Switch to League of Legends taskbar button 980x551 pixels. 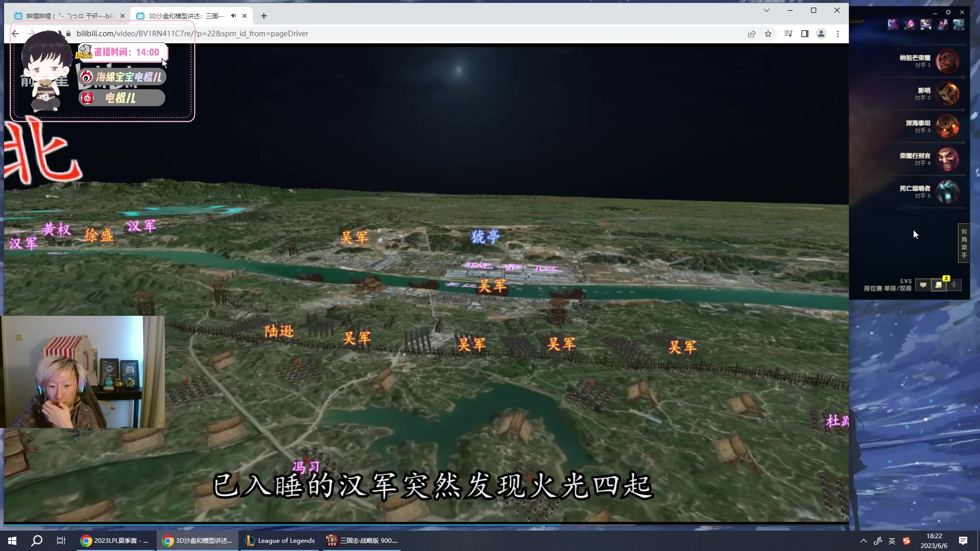click(x=280, y=540)
